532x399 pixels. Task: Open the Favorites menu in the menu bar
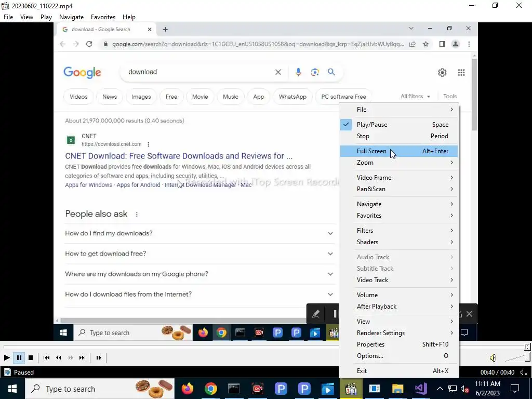[103, 17]
